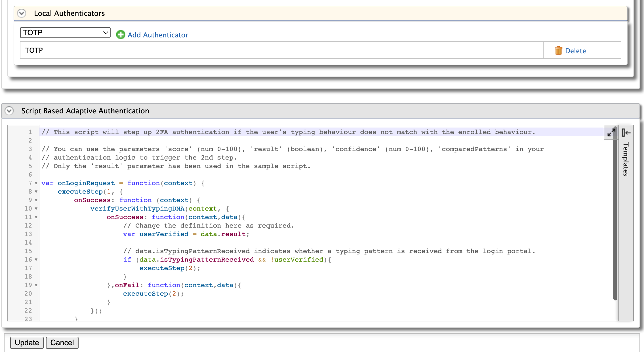Click the Add Authenticator link

pos(158,35)
